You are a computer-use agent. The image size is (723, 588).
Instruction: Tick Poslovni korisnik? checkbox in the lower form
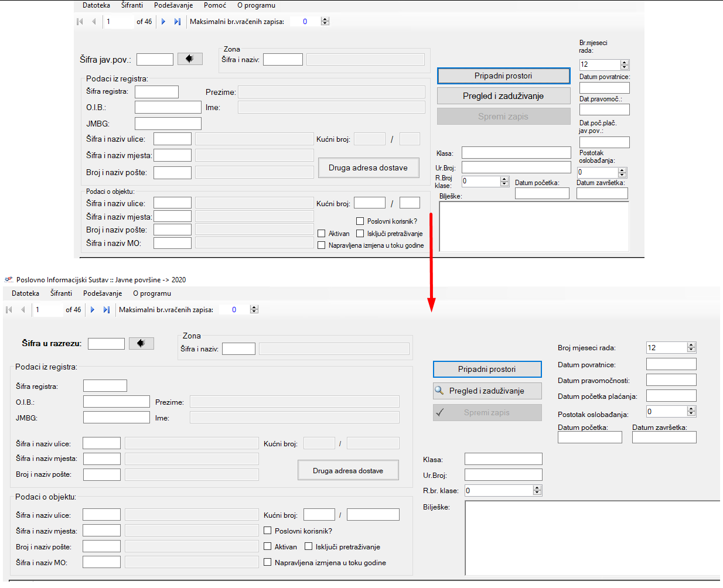tap(268, 531)
